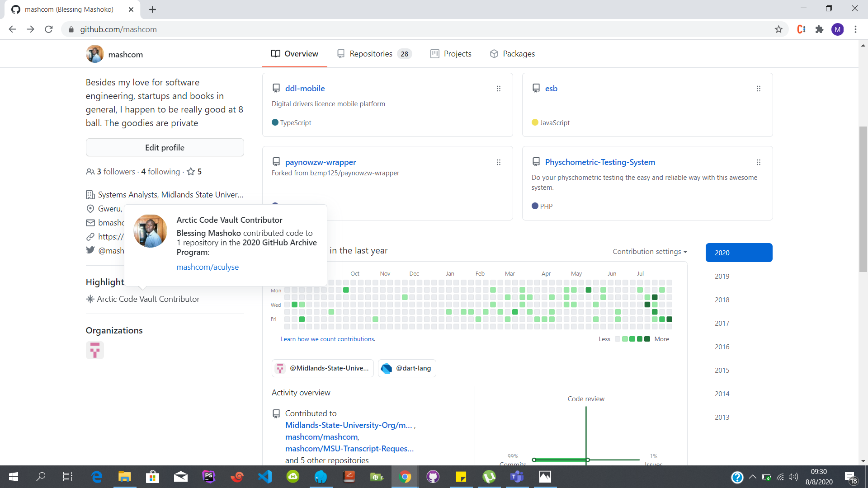This screenshot has width=868, height=488.
Task: Open Microsoft Teams from taskbar
Action: (517, 477)
